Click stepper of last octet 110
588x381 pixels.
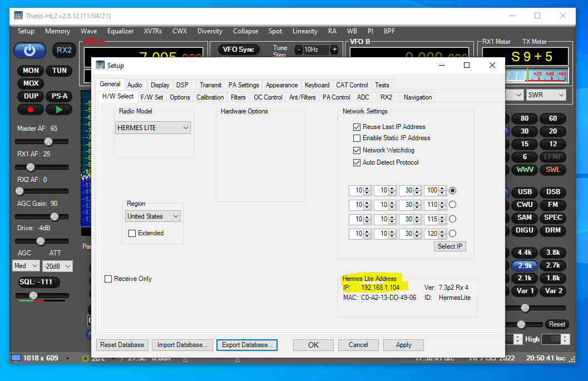(442, 205)
